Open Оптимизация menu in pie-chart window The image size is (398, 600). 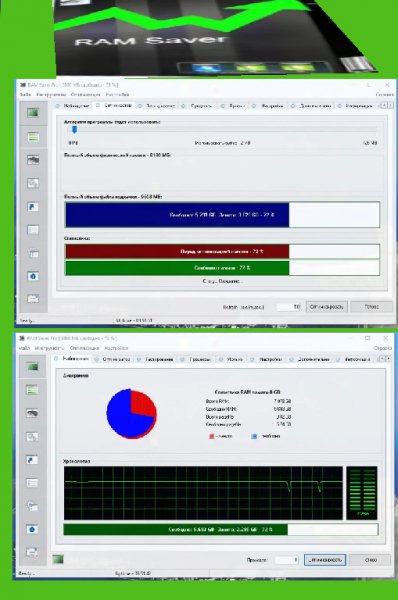pyautogui.click(x=84, y=348)
